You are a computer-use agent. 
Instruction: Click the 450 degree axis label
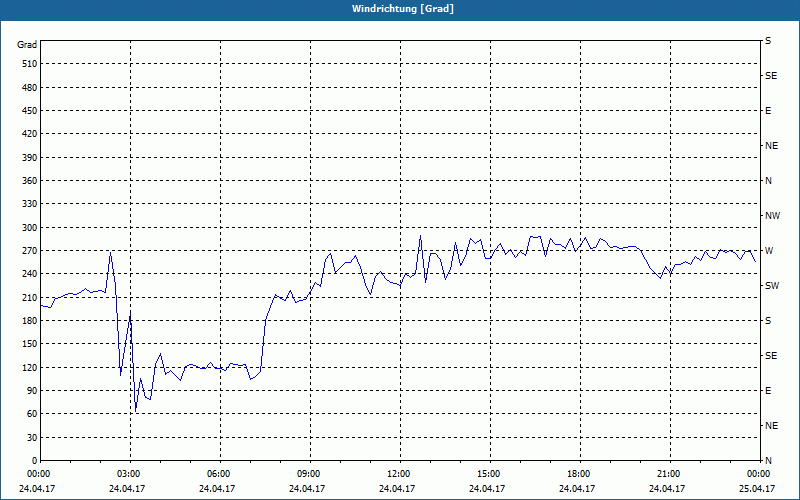point(30,111)
